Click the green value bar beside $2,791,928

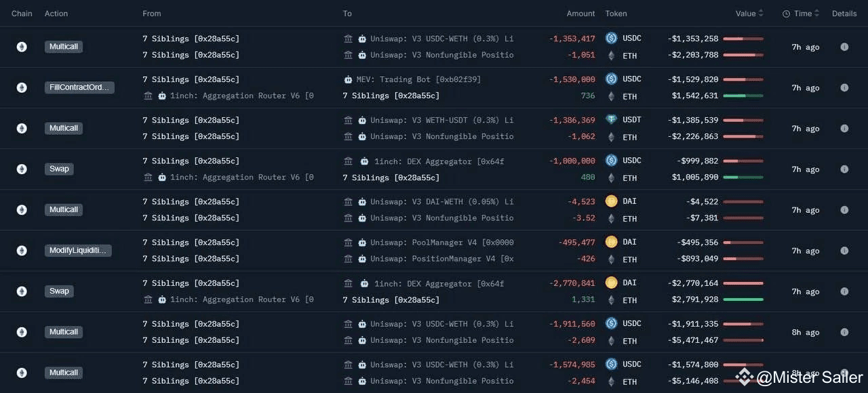[x=743, y=299]
